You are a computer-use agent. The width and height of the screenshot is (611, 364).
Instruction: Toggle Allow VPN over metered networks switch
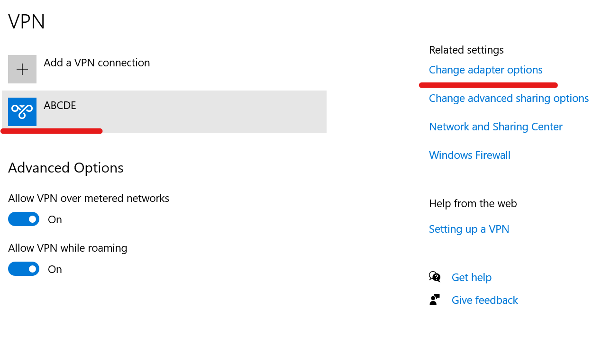(x=24, y=219)
